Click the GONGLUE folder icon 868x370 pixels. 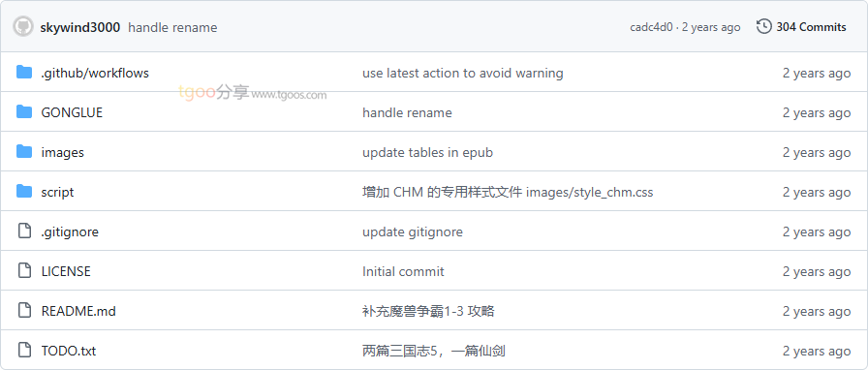tap(24, 112)
